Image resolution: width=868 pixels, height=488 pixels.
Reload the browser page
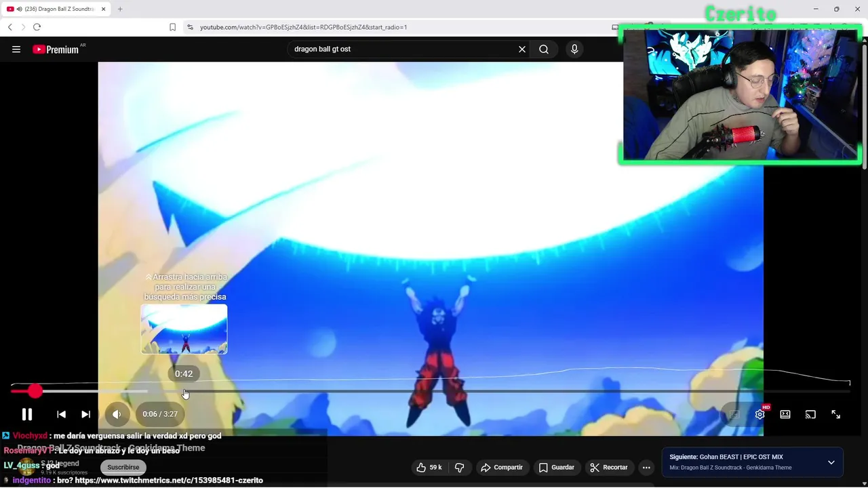tap(37, 27)
